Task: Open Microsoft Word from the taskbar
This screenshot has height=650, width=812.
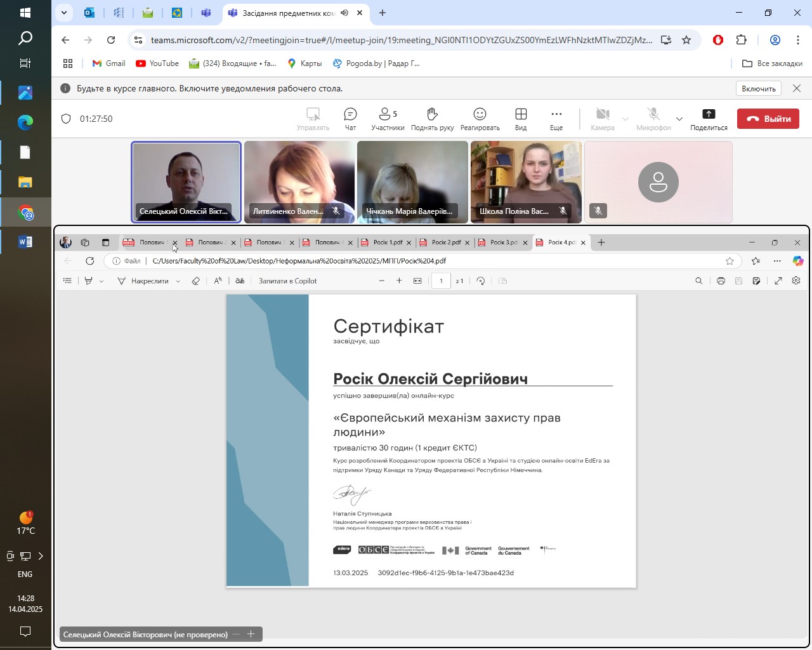Action: 25,242
